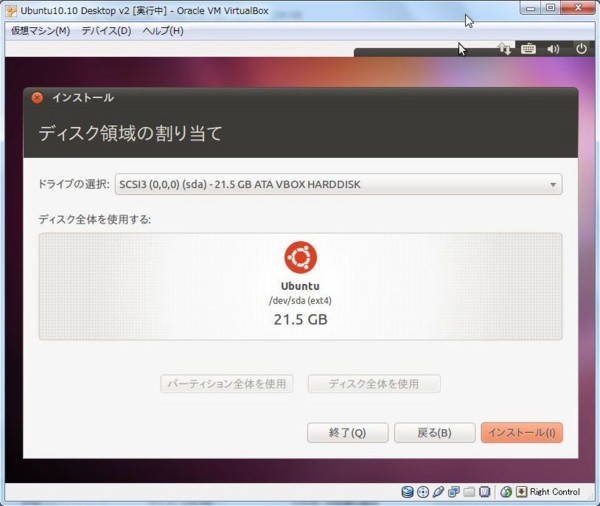Click the mouse integration globe icon
The height and width of the screenshot is (506, 600).
point(506,492)
